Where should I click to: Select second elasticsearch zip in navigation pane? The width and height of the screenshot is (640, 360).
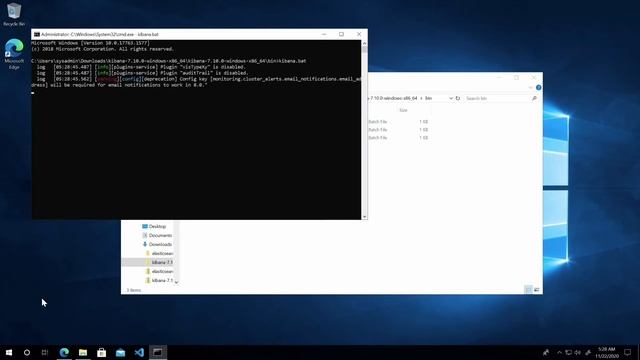(x=159, y=271)
